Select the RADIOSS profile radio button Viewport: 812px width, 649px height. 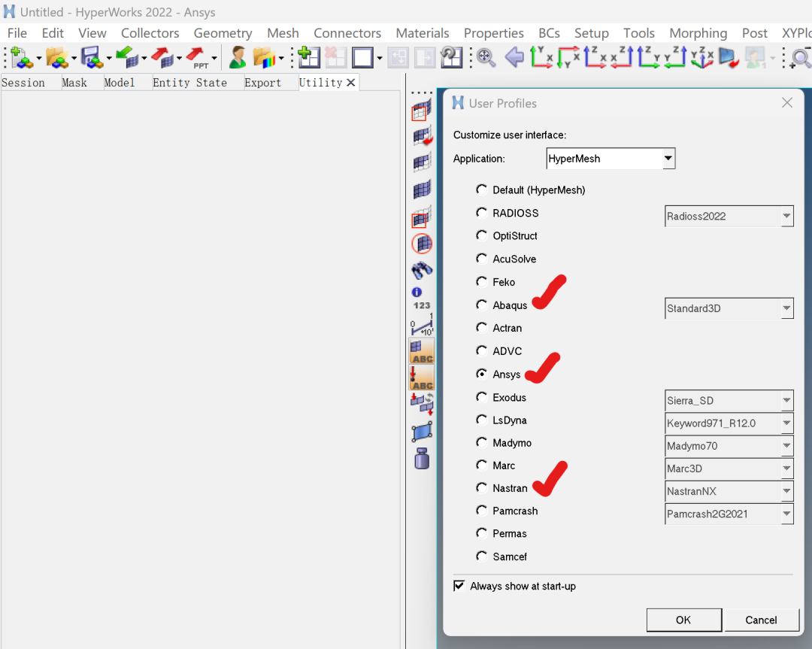tap(482, 212)
